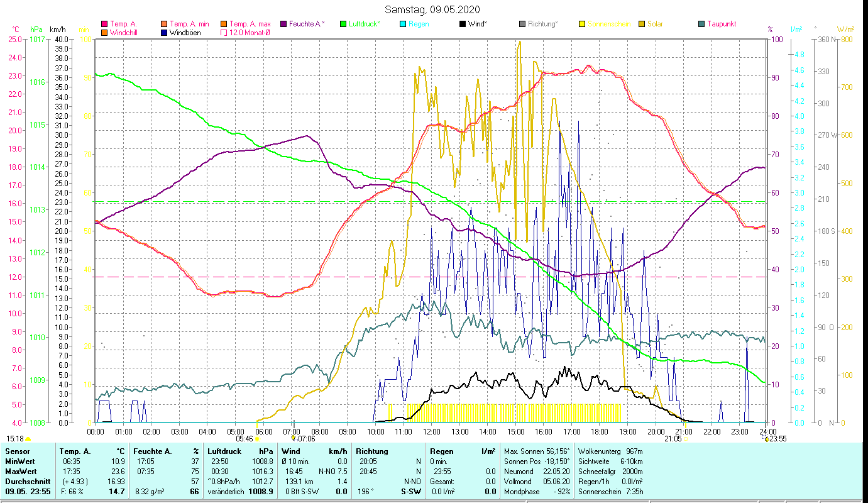Click the 18:00 time axis label
The image size is (868, 503).
[x=600, y=431]
